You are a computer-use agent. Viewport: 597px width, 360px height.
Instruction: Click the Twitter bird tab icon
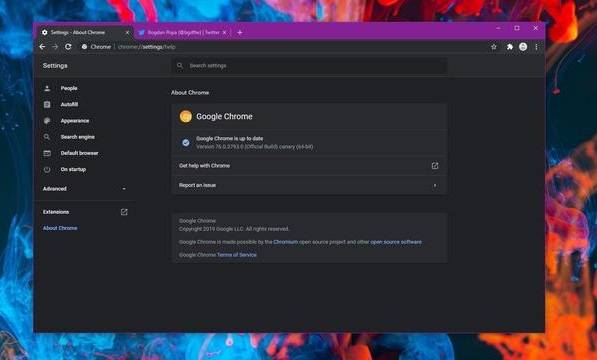pos(142,33)
